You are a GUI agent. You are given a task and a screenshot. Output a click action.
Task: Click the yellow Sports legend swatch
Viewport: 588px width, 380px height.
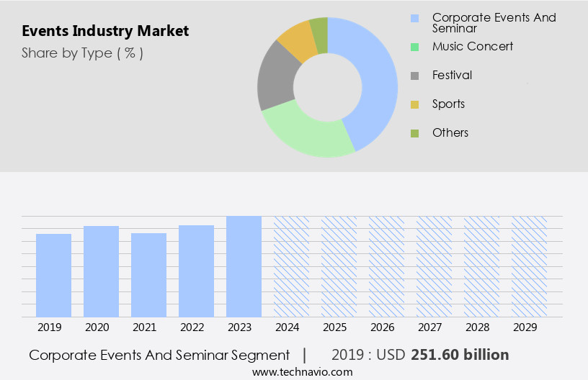coord(414,104)
